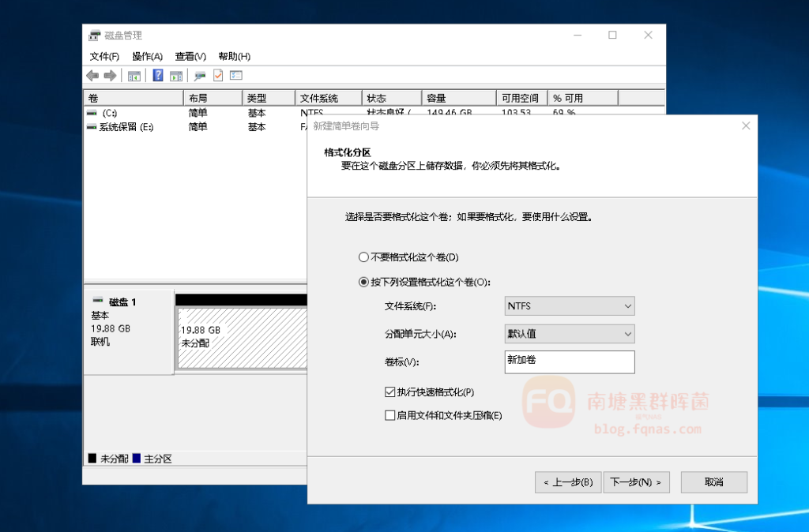Image resolution: width=809 pixels, height=532 pixels.
Task: Enable 启用文件和文件夹压缩 checkbox
Action: pos(389,416)
